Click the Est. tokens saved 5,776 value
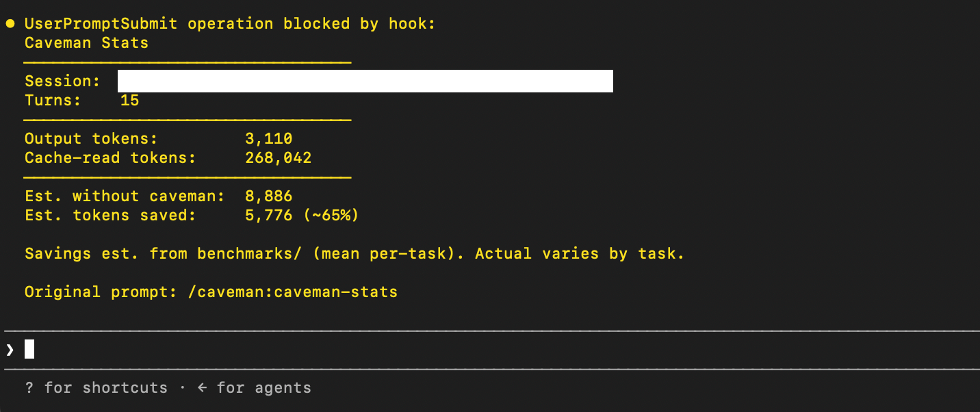This screenshot has height=412, width=980. pos(269,216)
